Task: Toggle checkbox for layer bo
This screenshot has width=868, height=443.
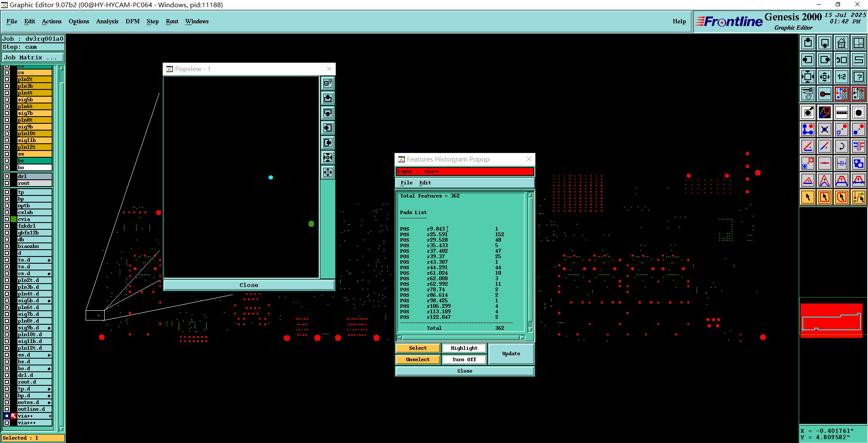Action: 7,167
